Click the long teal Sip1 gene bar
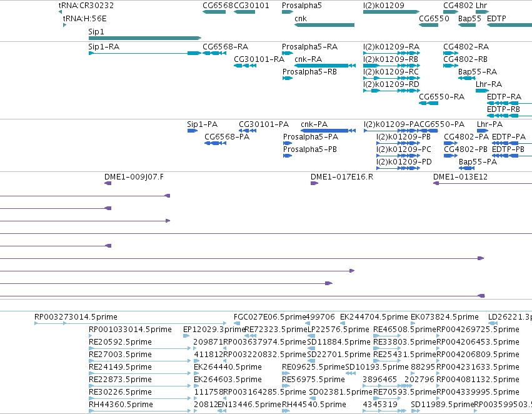The width and height of the screenshot is (532, 414). (145, 38)
